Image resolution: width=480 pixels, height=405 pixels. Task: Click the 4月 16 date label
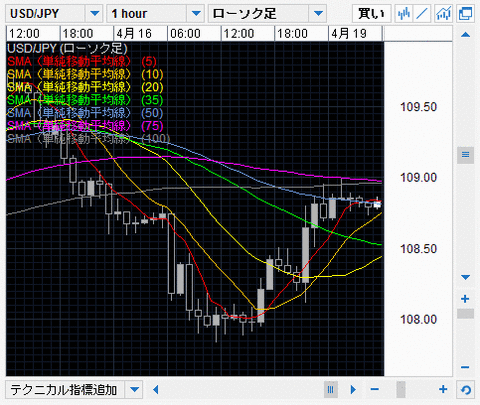[134, 34]
